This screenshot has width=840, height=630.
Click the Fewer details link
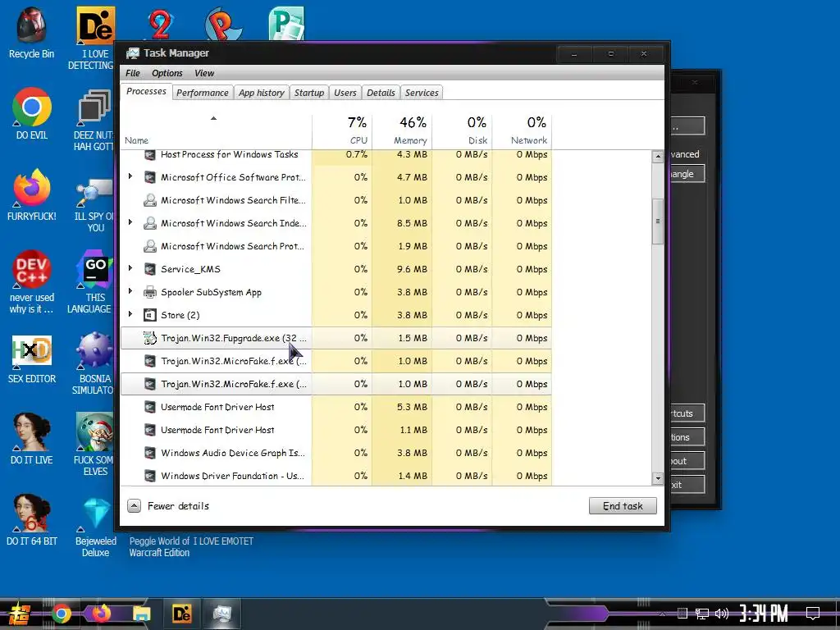tap(178, 505)
